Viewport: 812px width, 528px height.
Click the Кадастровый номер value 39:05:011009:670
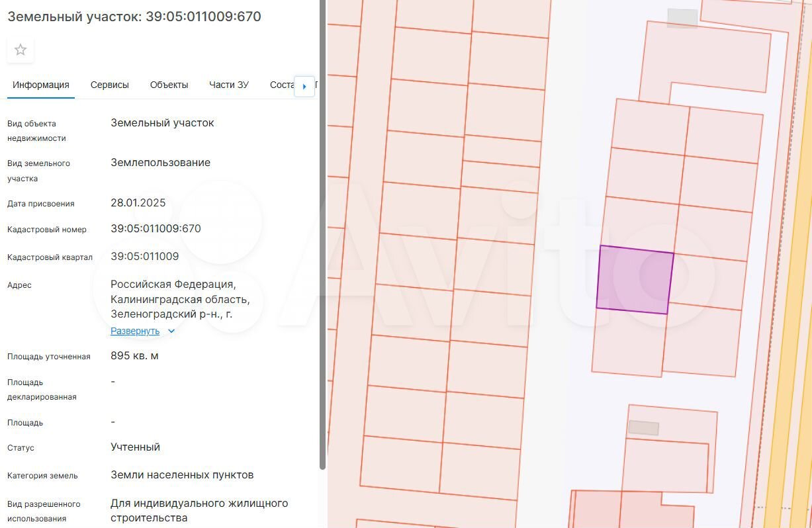pos(156,229)
